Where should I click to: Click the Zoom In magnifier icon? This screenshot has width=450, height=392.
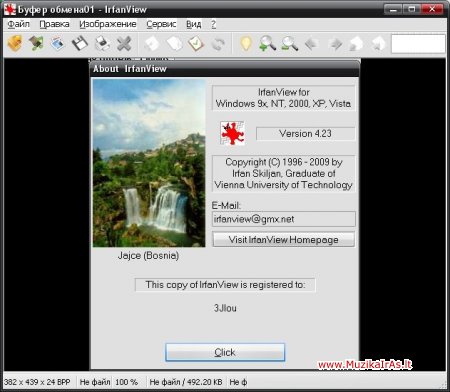point(268,43)
